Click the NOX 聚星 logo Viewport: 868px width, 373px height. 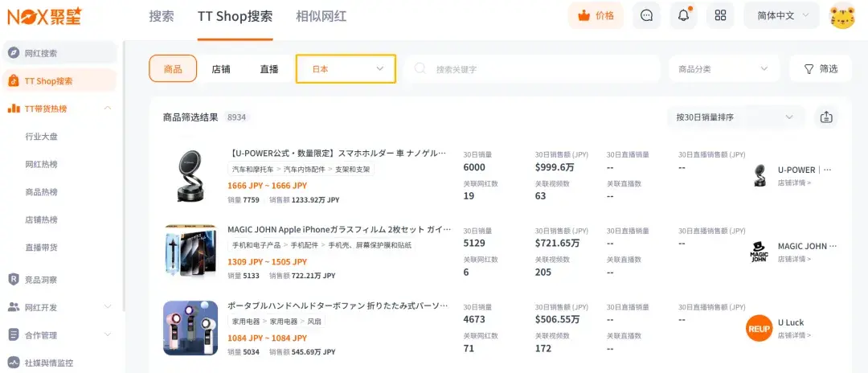point(44,15)
